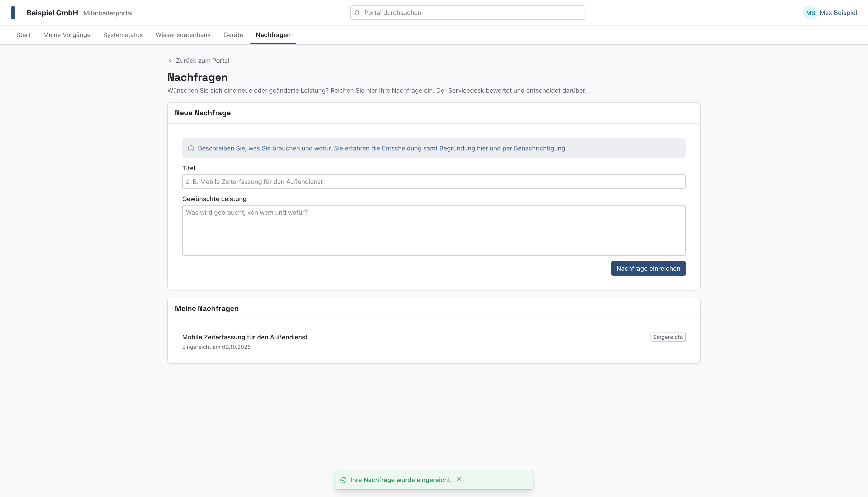The image size is (868, 497).
Task: Switch to the Geräte tab
Action: pos(233,35)
